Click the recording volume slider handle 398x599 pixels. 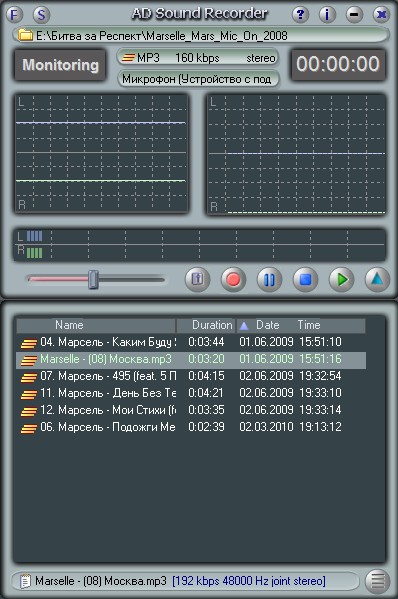click(x=93, y=279)
